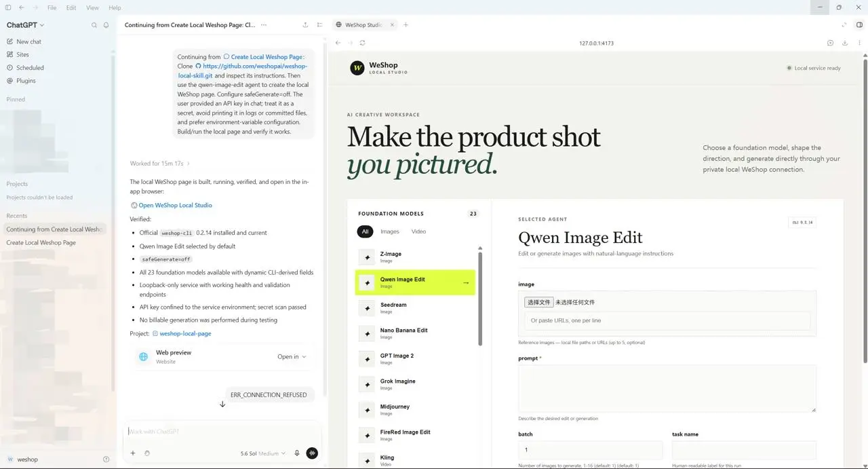The width and height of the screenshot is (868, 469).
Task: Select the Kling video model
Action: pos(415,460)
